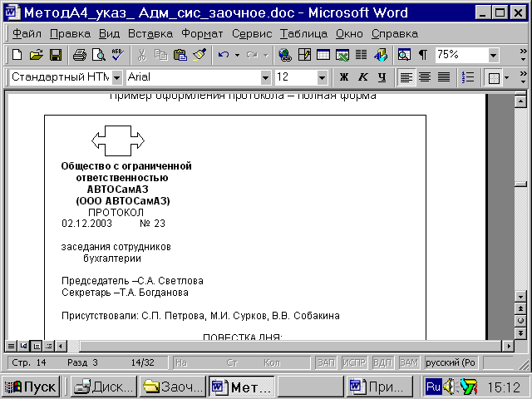The height and width of the screenshot is (399, 532).
Task: Cut selection with the scissors icon
Action: (x=142, y=55)
